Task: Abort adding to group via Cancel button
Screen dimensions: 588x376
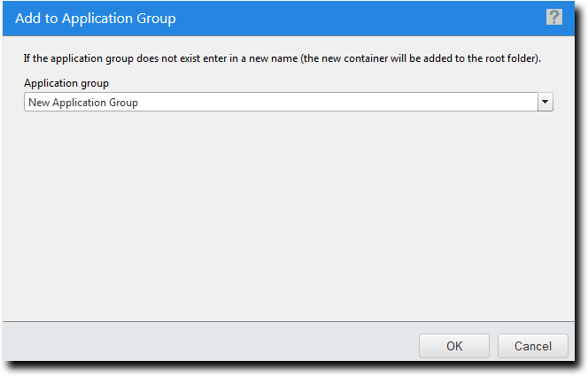Action: [533, 346]
